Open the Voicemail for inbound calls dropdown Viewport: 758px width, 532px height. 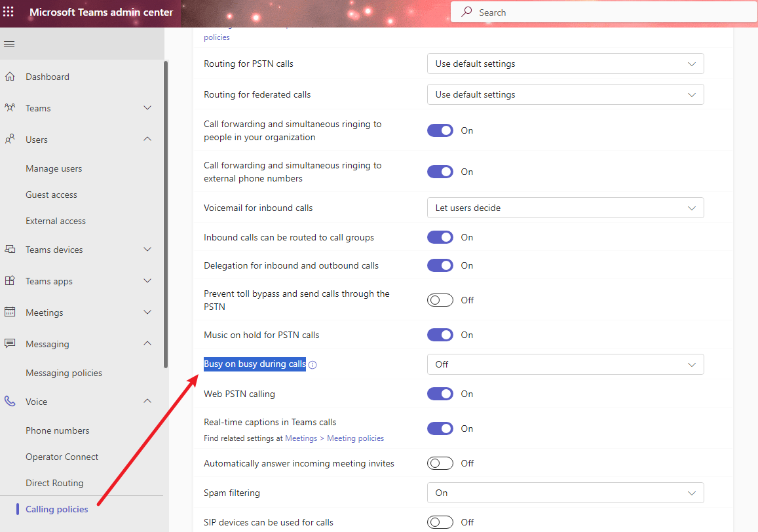coord(565,207)
